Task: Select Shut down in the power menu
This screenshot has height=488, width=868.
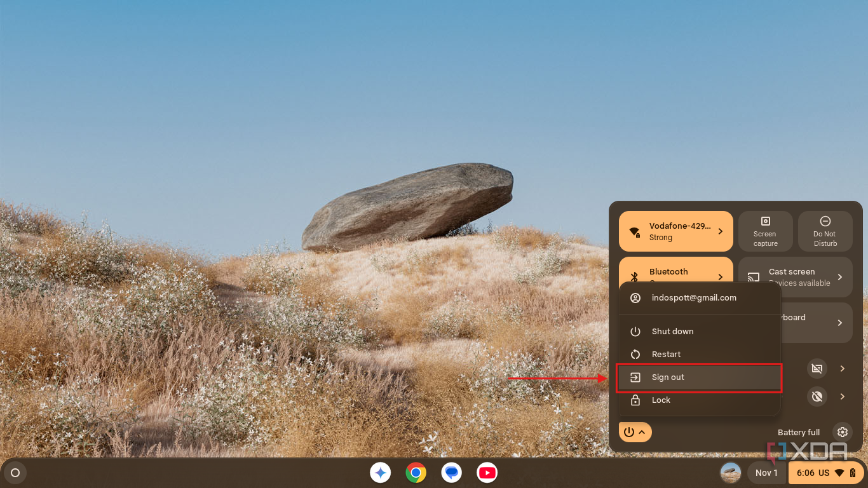Action: coord(699,332)
